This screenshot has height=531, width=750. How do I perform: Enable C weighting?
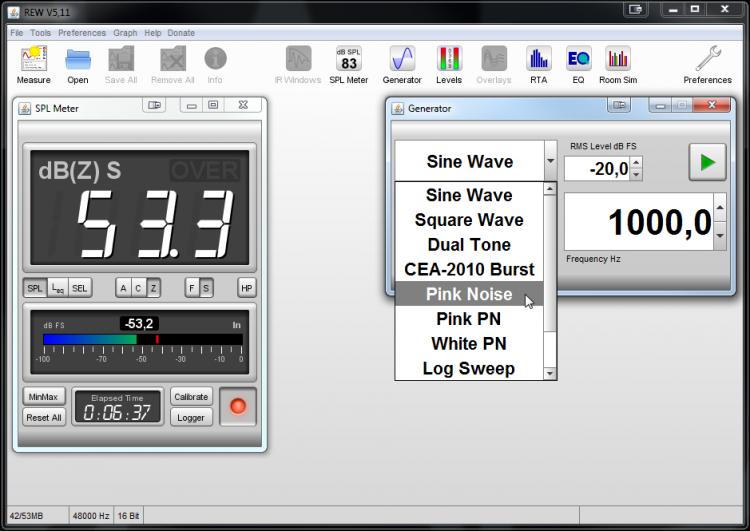138,288
